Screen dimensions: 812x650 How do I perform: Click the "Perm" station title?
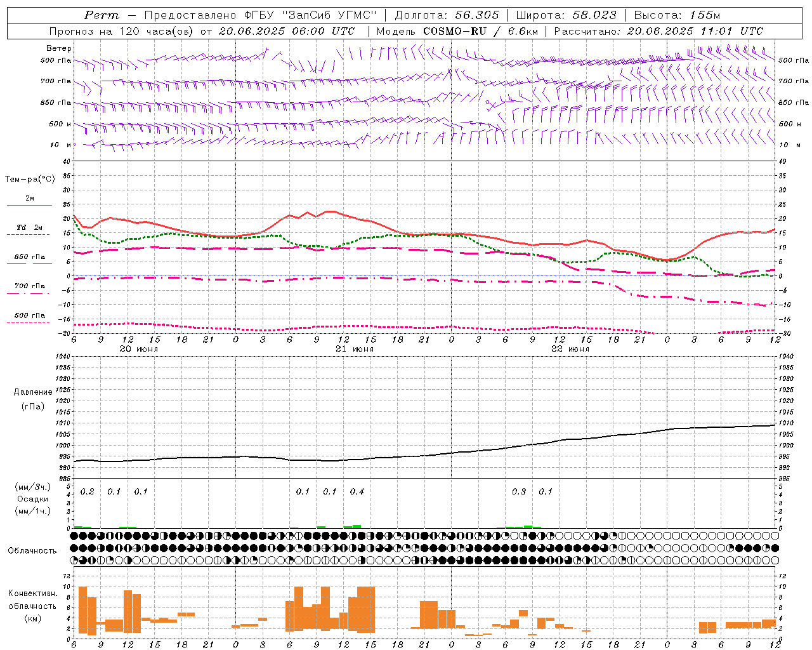(x=101, y=15)
